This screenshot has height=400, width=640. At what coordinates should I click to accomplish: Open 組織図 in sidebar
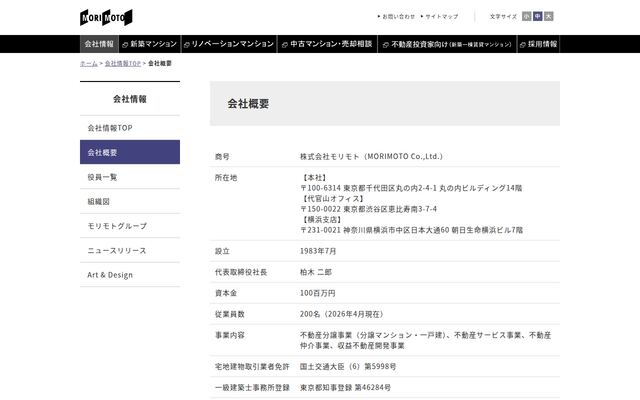point(130,201)
